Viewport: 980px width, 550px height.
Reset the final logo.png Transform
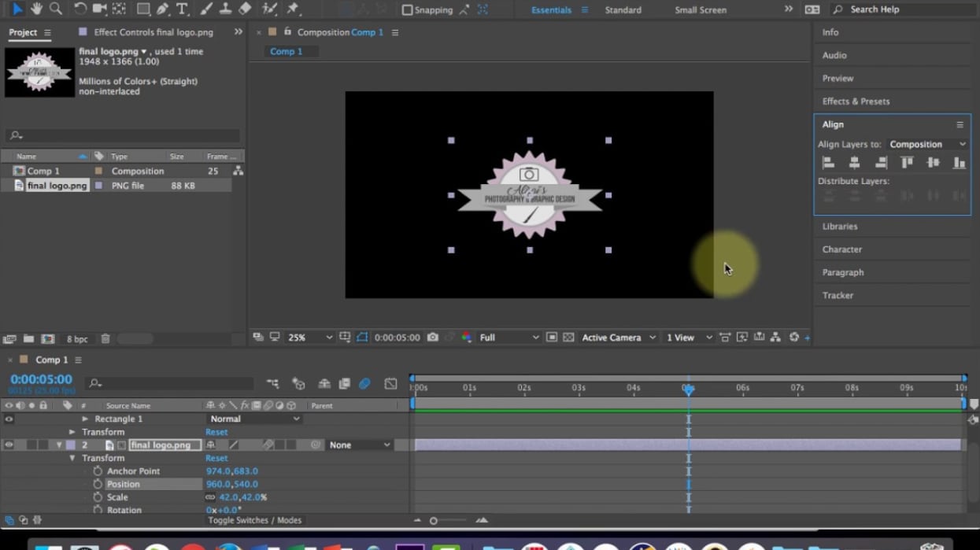pos(216,458)
